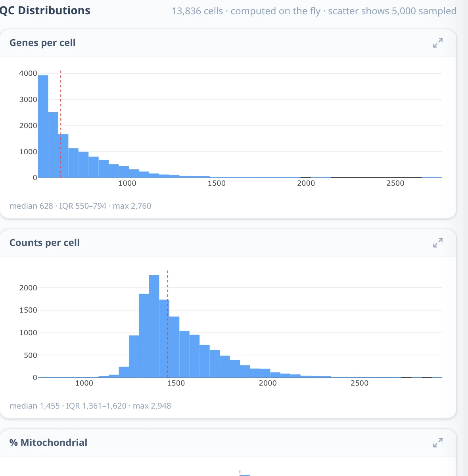Click the Counts per cell panel title
The width and height of the screenshot is (468, 476).
click(44, 243)
